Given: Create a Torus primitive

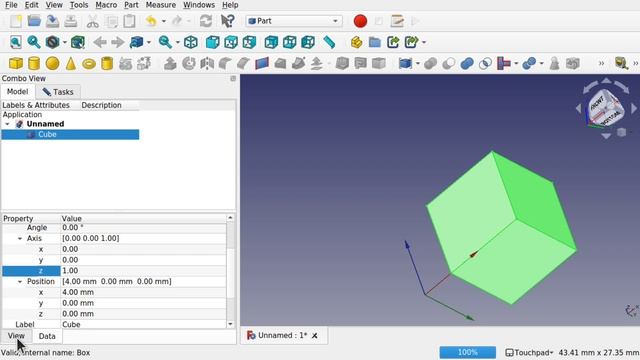Looking at the screenshot, I should point(89,64).
